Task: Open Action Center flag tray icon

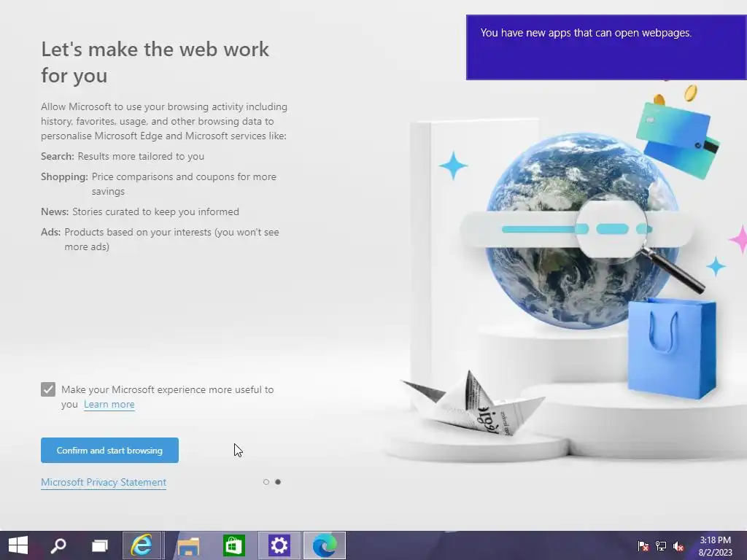Action: [643, 545]
